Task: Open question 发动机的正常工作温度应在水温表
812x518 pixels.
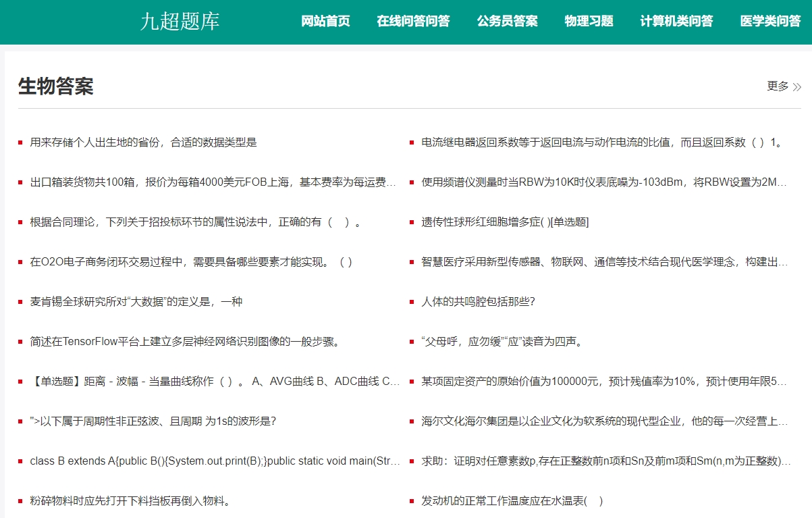Action: pos(512,501)
